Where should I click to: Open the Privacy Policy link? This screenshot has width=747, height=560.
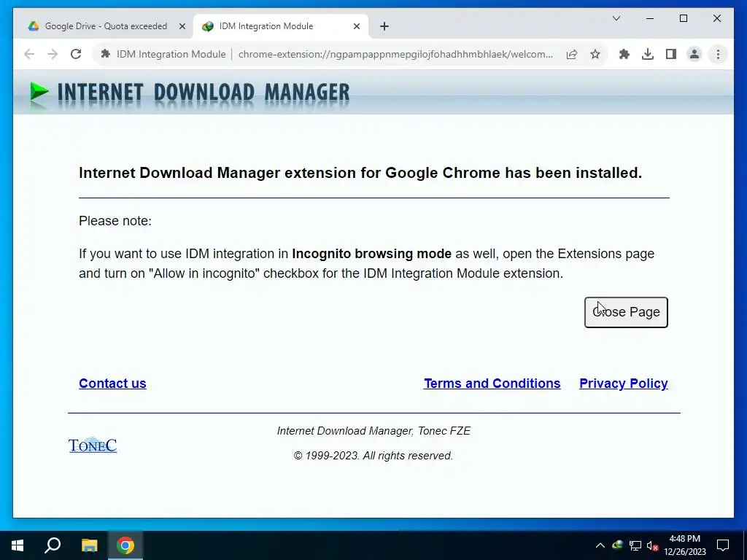click(x=623, y=384)
